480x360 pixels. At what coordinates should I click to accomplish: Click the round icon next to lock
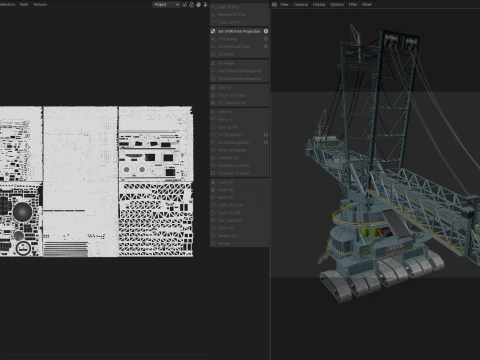[x=198, y=5]
